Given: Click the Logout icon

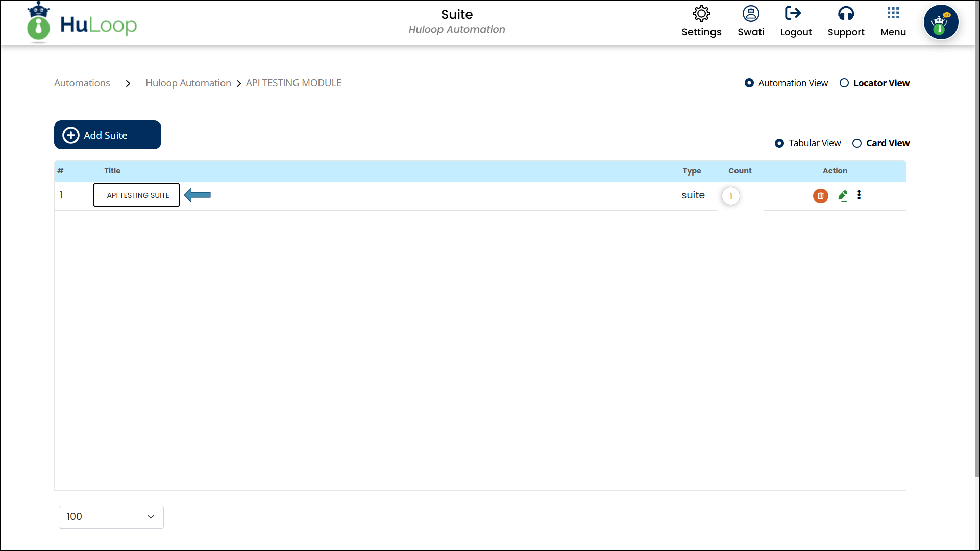Looking at the screenshot, I should pos(793,13).
